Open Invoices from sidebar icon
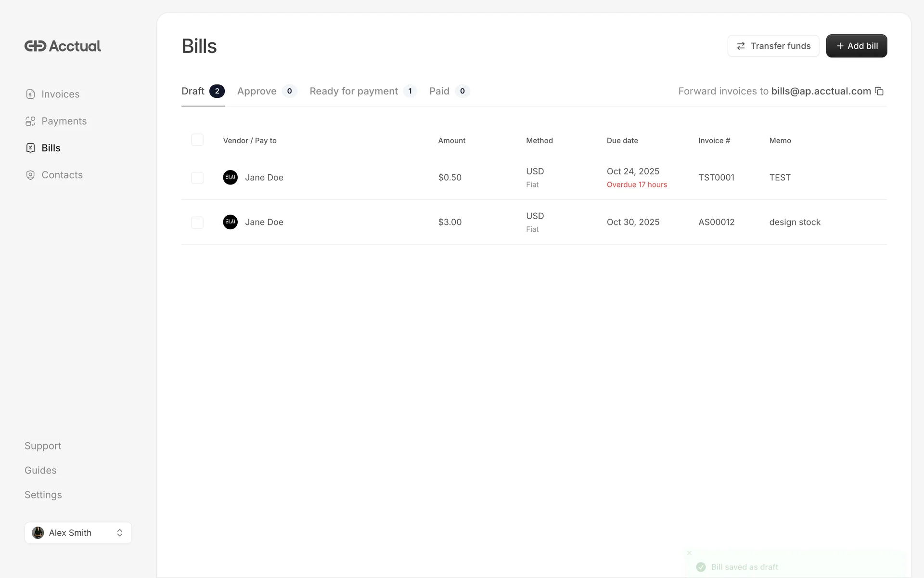924x578 pixels. 30,94
